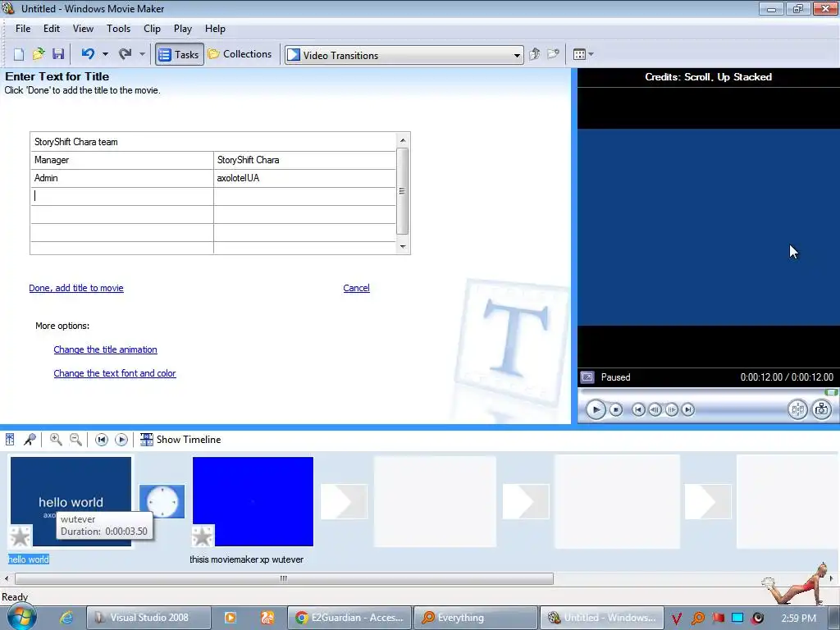This screenshot has height=630, width=840.
Task: Create a new project with toolbar icon
Action: coord(19,54)
